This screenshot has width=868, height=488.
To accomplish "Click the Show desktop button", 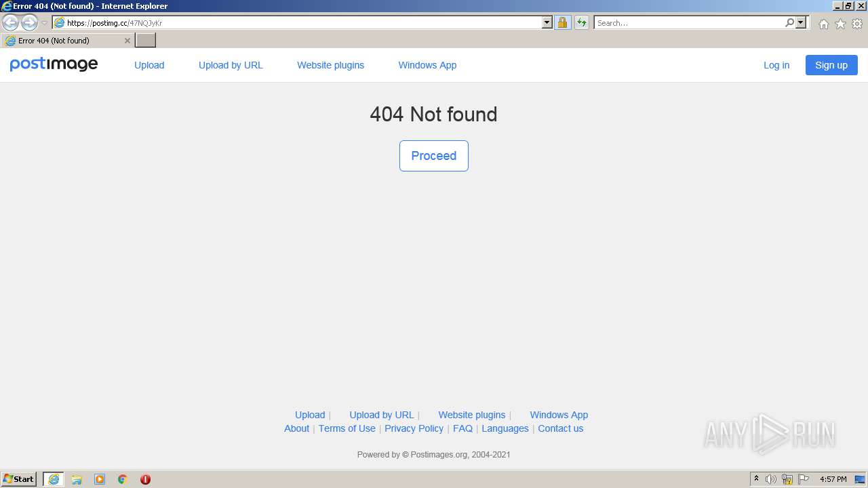I will [x=861, y=479].
